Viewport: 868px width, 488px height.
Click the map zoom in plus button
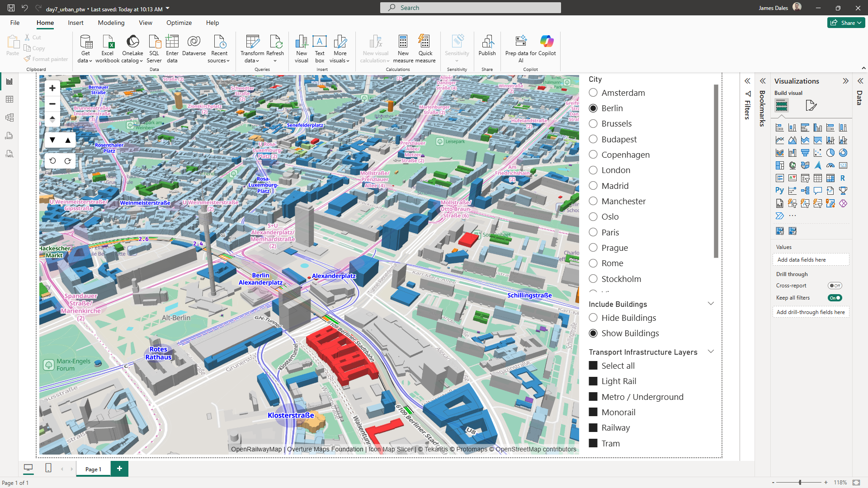(52, 88)
